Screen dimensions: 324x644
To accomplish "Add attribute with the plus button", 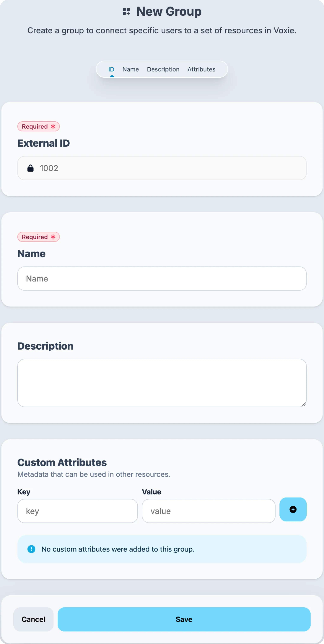I will 293,509.
